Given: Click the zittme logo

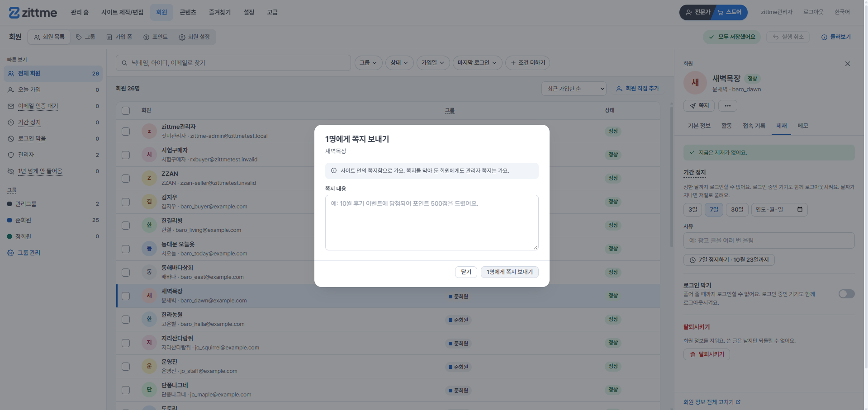Looking at the screenshot, I should pyautogui.click(x=33, y=13).
